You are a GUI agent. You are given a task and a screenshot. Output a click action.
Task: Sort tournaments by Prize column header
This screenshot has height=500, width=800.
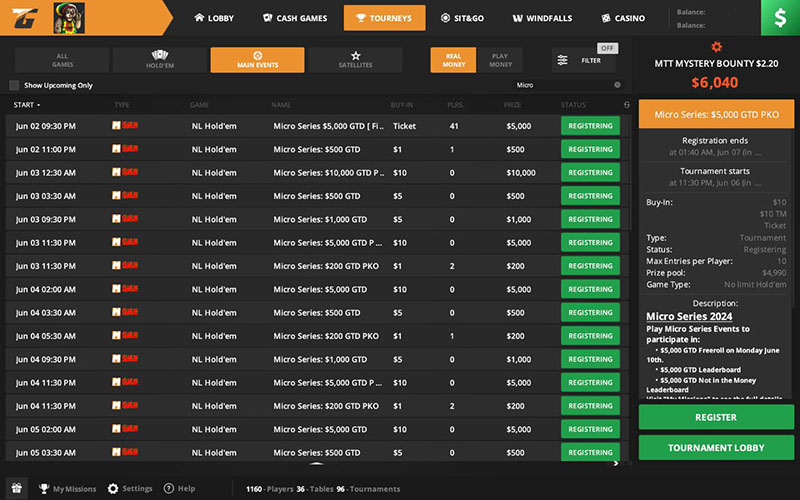512,105
